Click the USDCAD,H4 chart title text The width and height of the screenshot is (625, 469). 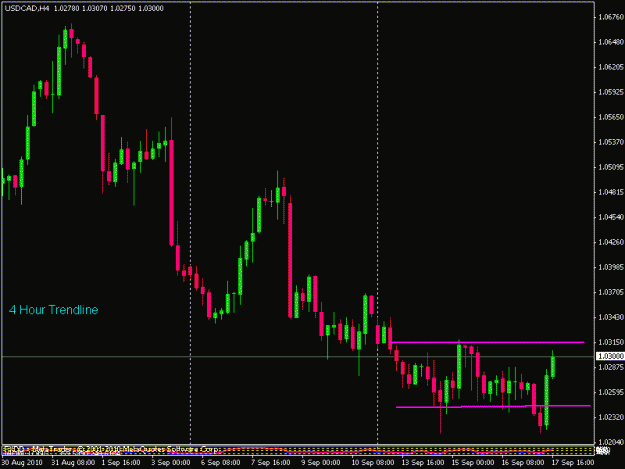(27, 8)
